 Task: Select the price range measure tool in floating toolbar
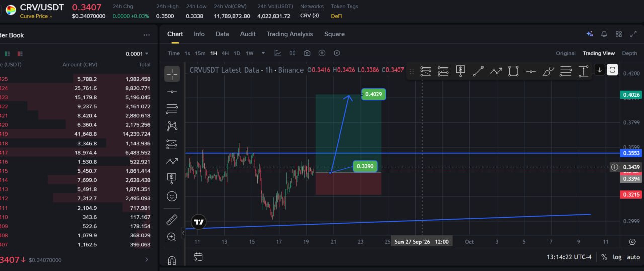pyautogui.click(x=583, y=71)
